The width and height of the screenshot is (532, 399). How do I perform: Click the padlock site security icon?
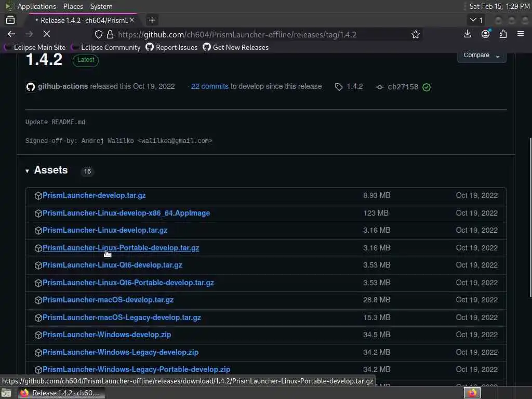(x=110, y=34)
